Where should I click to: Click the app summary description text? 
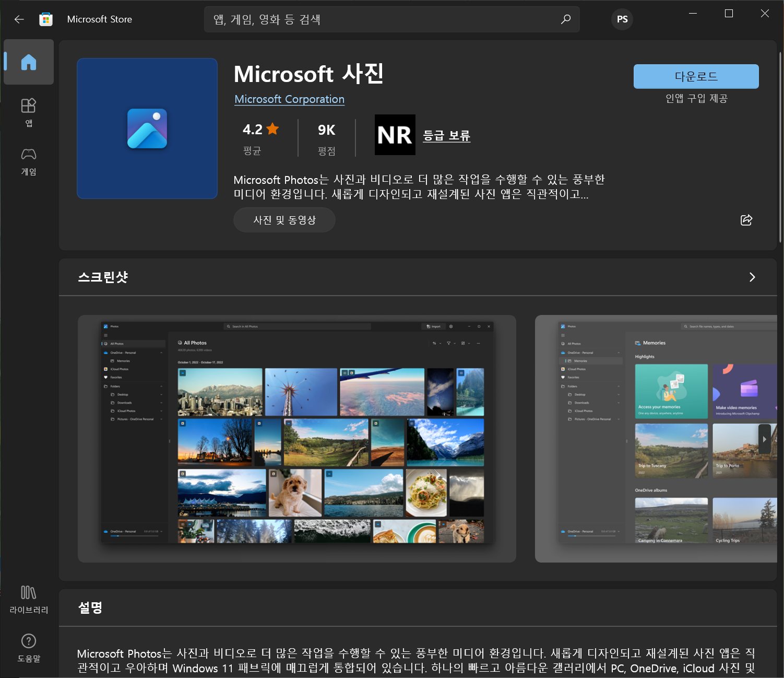pyautogui.click(x=419, y=187)
